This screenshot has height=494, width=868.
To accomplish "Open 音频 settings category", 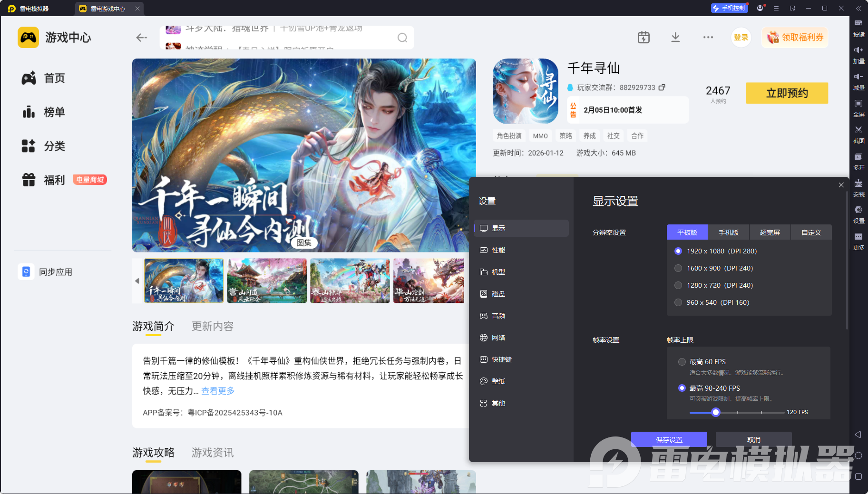I will pyautogui.click(x=521, y=316).
